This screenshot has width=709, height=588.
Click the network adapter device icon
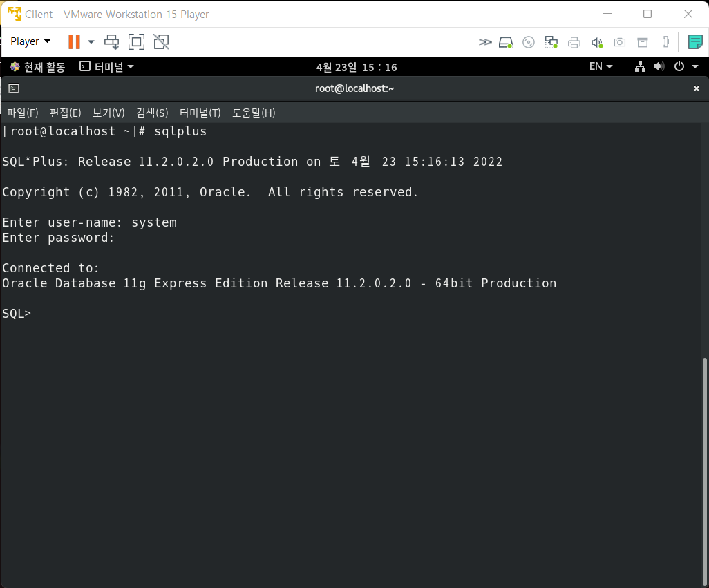(x=551, y=42)
